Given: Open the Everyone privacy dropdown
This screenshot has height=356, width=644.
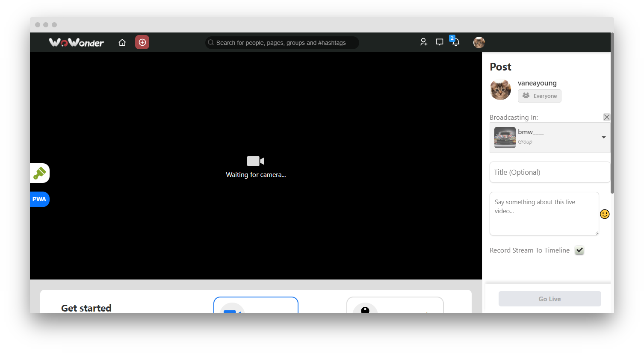Looking at the screenshot, I should [x=539, y=96].
